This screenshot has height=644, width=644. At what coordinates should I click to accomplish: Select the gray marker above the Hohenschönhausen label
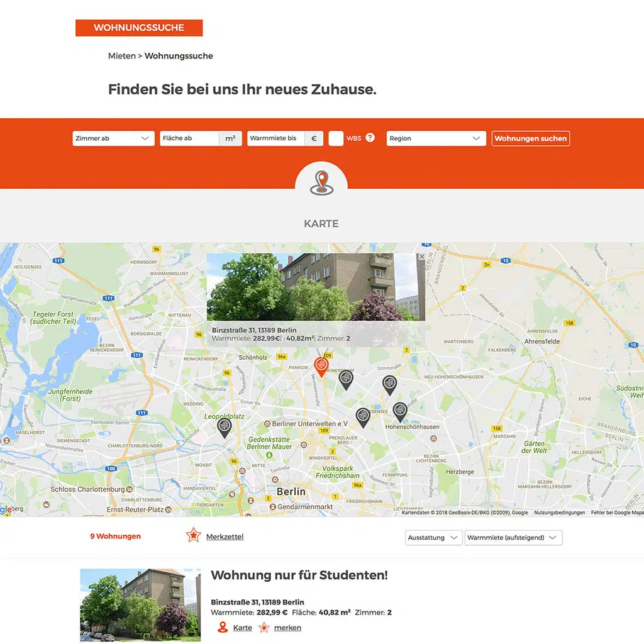(400, 412)
